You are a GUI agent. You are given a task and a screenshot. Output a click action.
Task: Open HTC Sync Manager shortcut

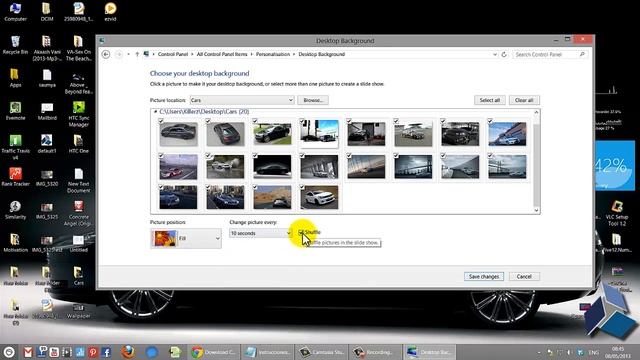(78, 114)
